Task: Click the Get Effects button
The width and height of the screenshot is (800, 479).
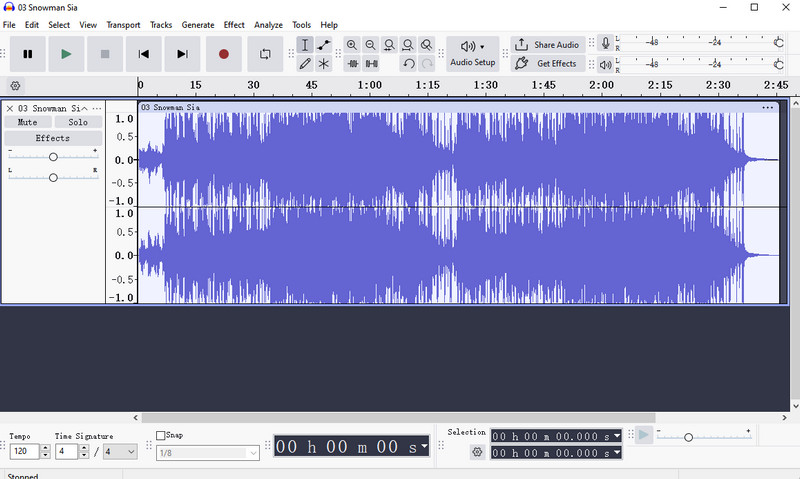Action: (547, 64)
